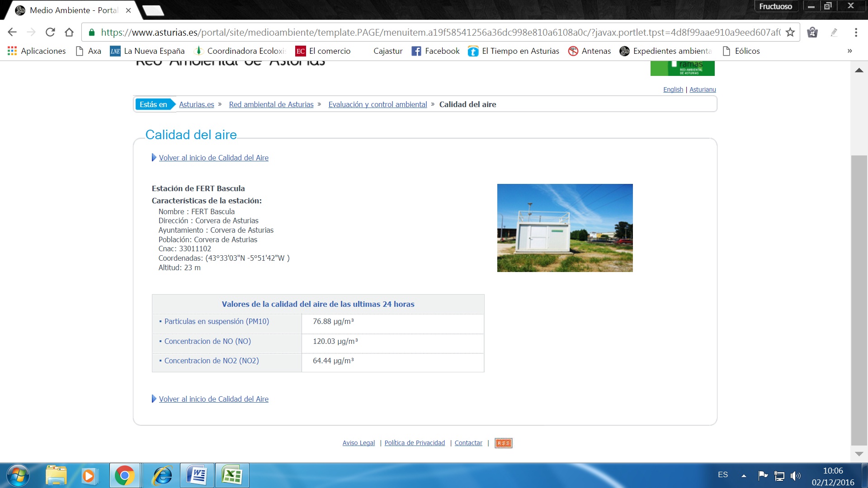Click the browser reload icon
868x488 pixels.
50,32
